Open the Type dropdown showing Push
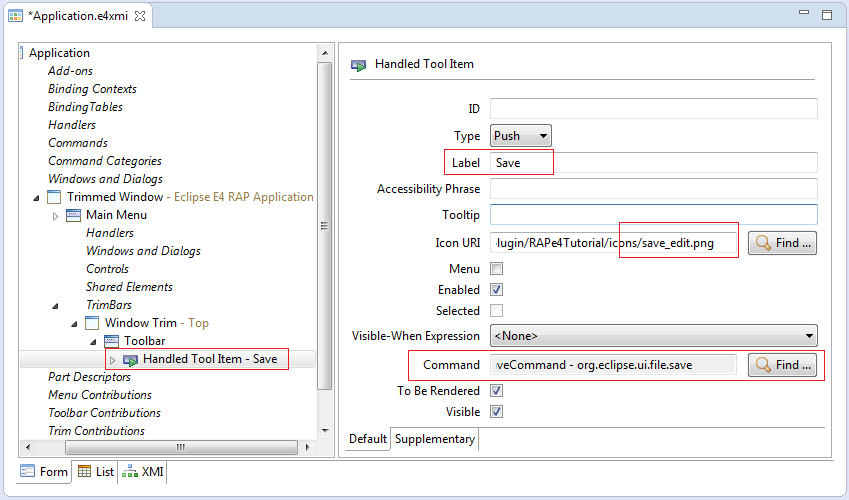The height and width of the screenshot is (500, 849). tap(521, 136)
